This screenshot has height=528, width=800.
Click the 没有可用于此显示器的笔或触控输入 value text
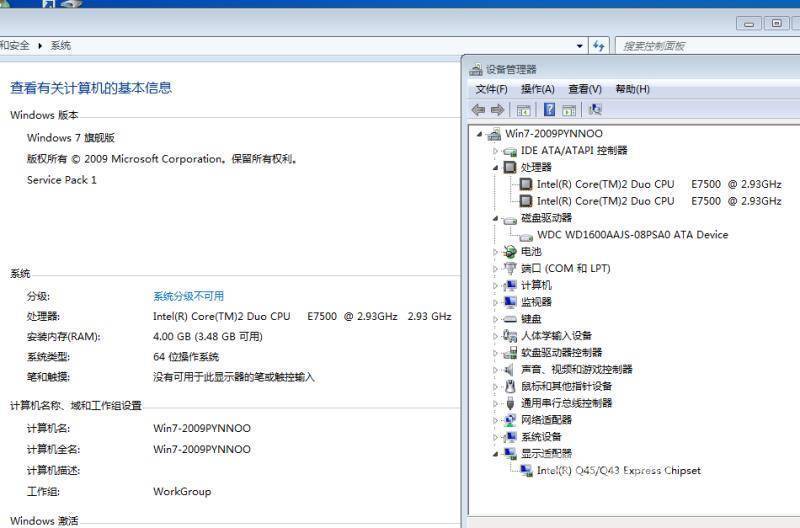click(x=234, y=377)
